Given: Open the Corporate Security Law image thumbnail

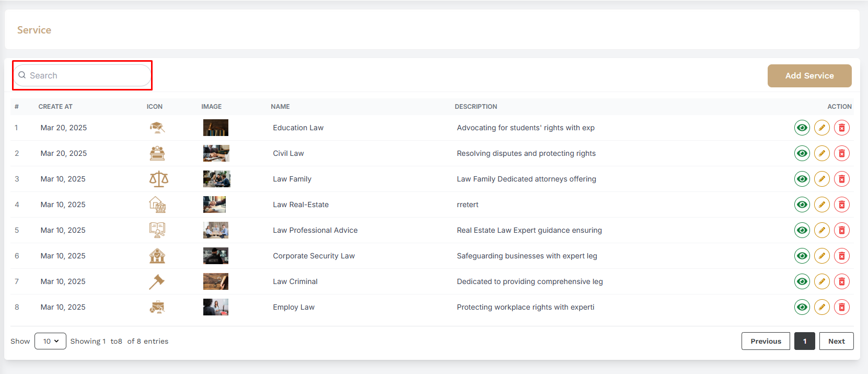Looking at the screenshot, I should (x=216, y=256).
